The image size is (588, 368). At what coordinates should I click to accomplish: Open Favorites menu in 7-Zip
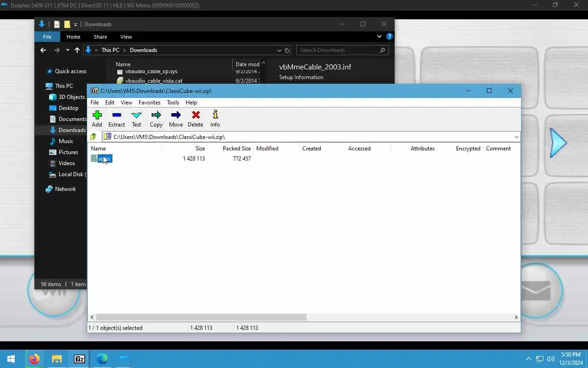pos(149,103)
